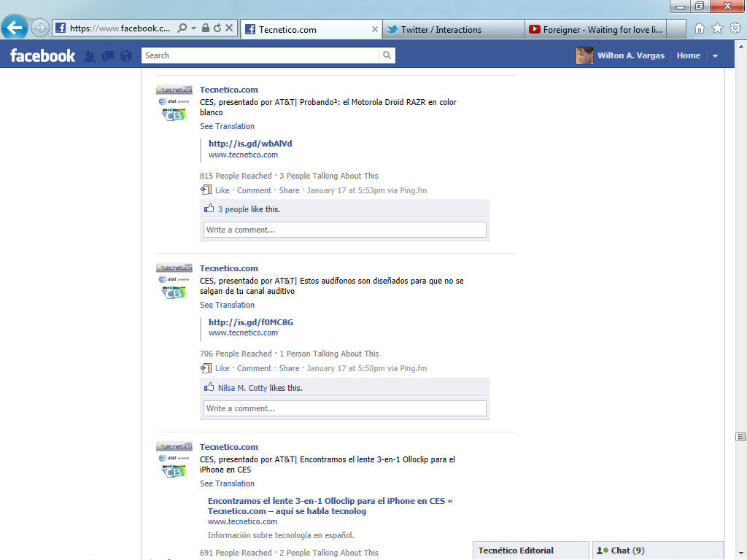The height and width of the screenshot is (560, 747).
Task: Open a new blank browser tab
Action: (676, 29)
